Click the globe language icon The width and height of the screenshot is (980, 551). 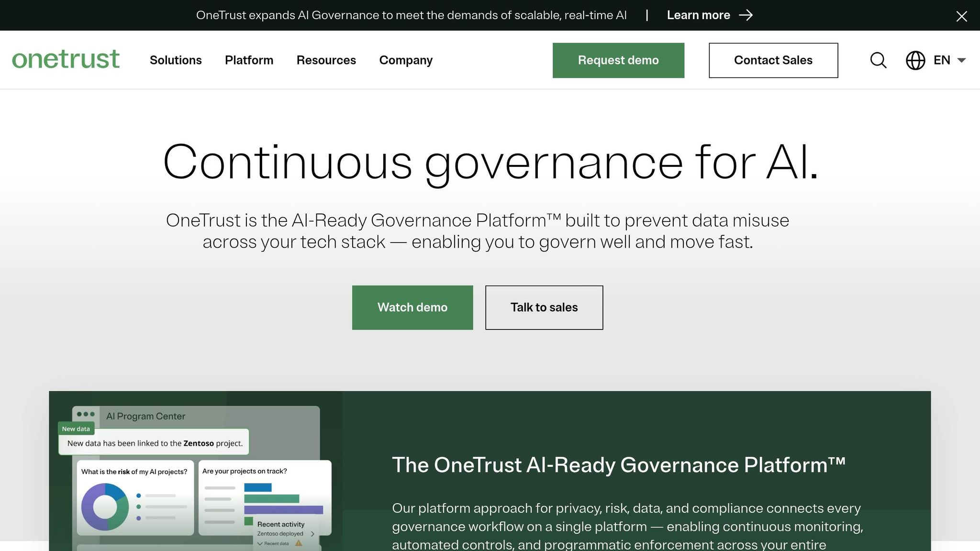[915, 60]
